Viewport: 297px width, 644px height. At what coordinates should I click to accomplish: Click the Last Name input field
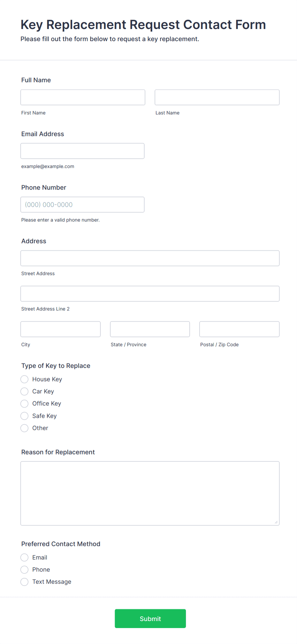(x=217, y=97)
